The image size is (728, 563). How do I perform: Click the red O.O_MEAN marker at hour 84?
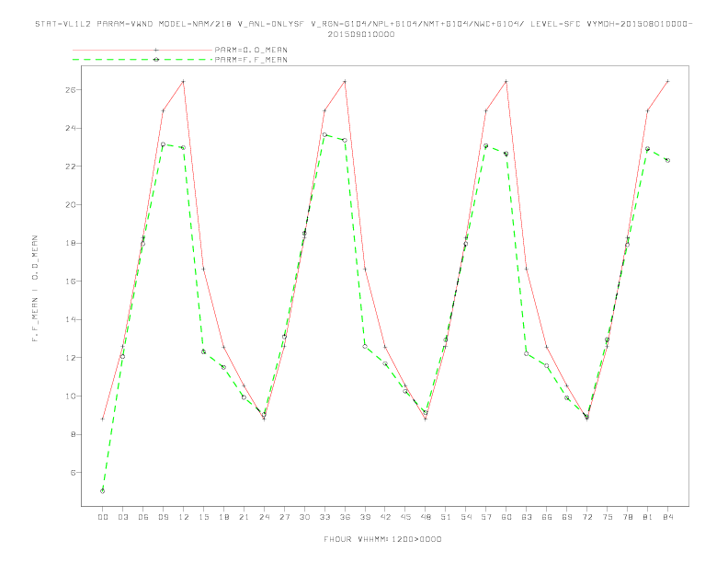pos(667,81)
